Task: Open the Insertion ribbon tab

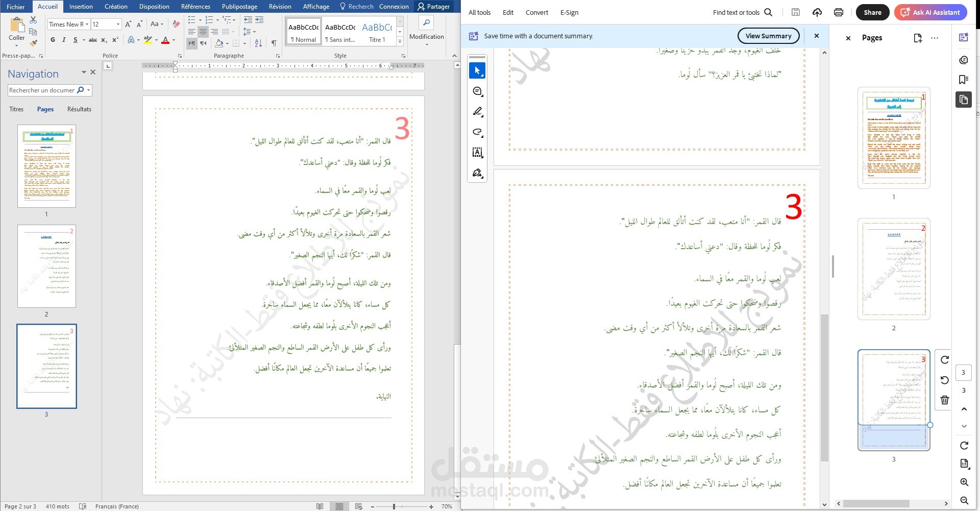Action: click(81, 7)
